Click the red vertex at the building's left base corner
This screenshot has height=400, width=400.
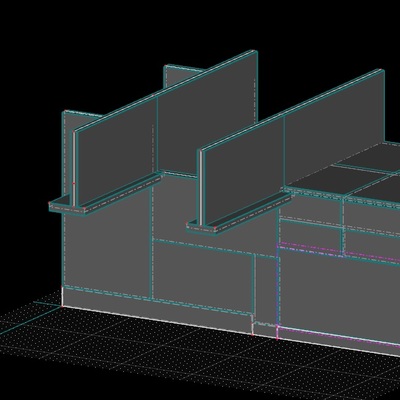click(x=62, y=306)
